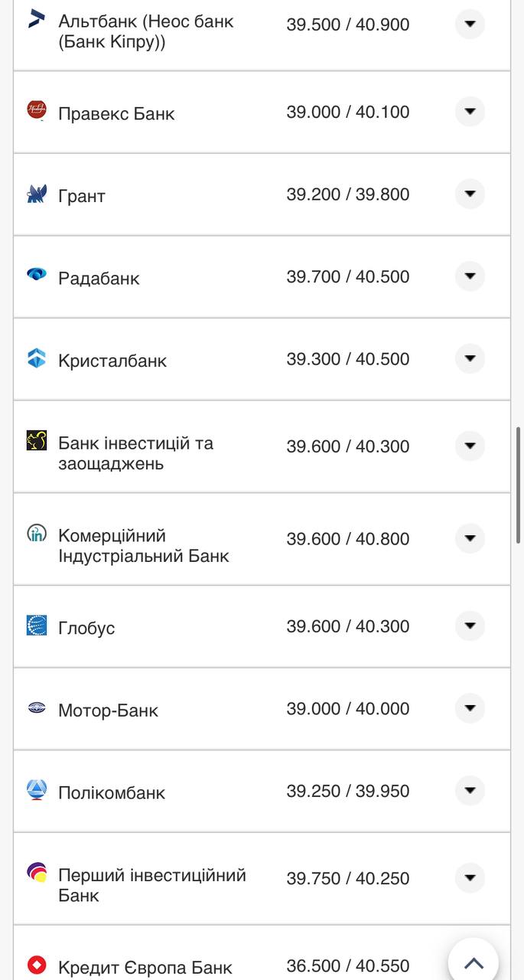Expand Комерційний Індустріальний Банк details

[470, 538]
